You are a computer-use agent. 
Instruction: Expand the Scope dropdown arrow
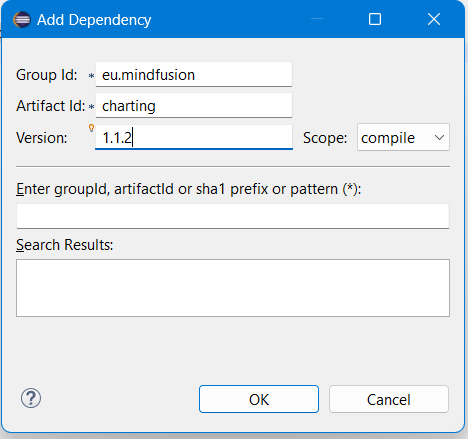pos(439,137)
